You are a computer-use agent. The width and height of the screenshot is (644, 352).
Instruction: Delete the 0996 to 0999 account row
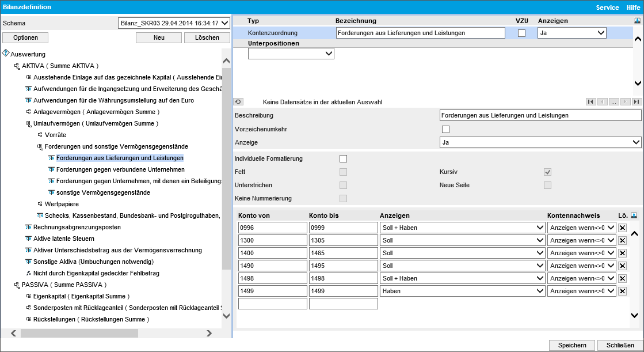[x=623, y=228]
